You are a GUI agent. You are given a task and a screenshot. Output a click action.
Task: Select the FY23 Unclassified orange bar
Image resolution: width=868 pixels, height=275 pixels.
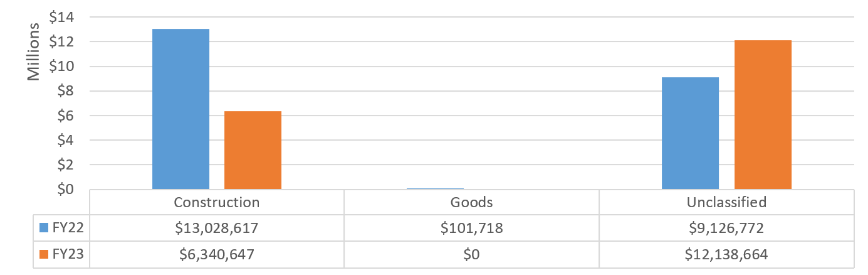click(763, 115)
